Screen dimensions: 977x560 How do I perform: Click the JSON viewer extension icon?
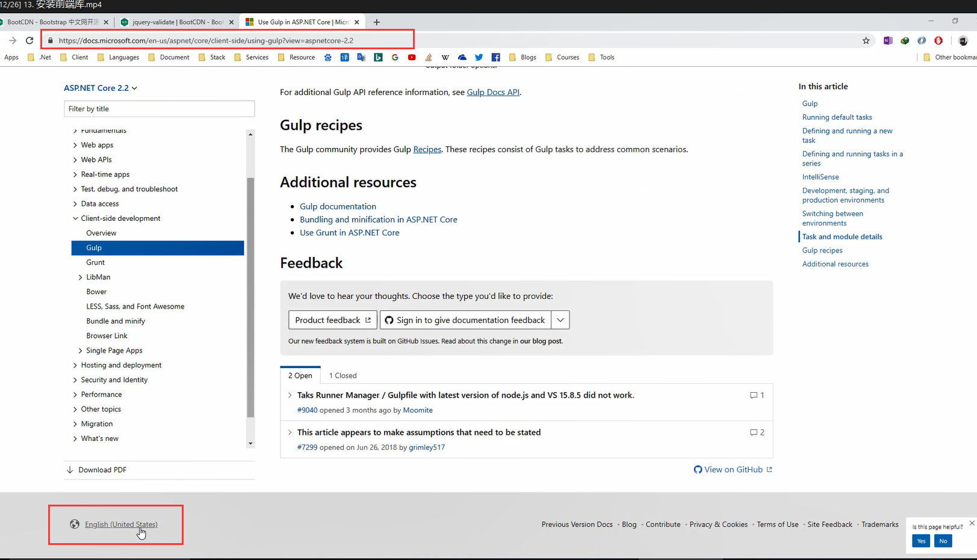[922, 40]
